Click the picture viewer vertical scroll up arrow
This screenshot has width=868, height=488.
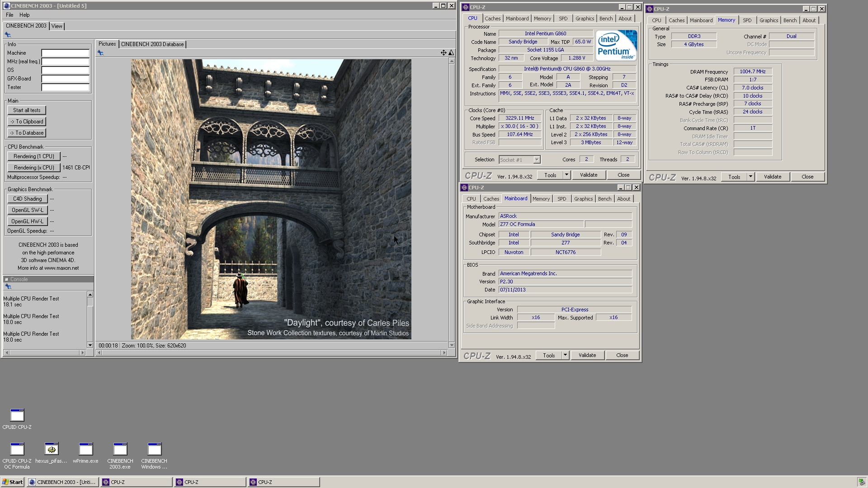coord(451,61)
